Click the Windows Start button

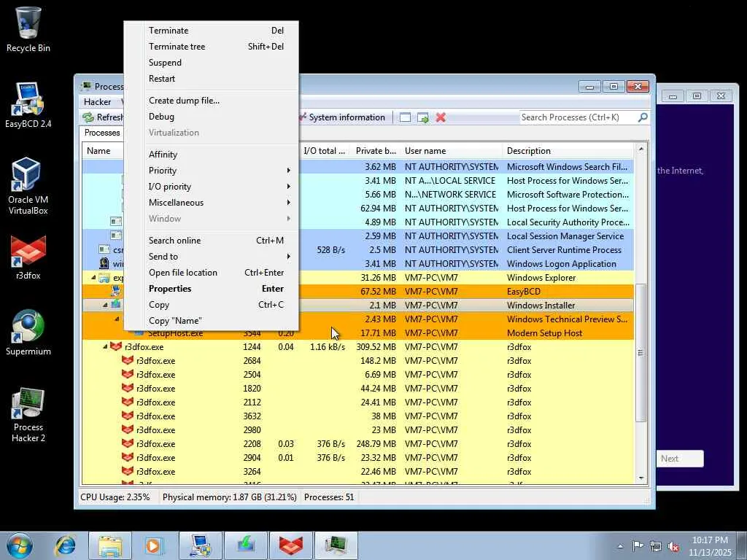[x=19, y=545]
